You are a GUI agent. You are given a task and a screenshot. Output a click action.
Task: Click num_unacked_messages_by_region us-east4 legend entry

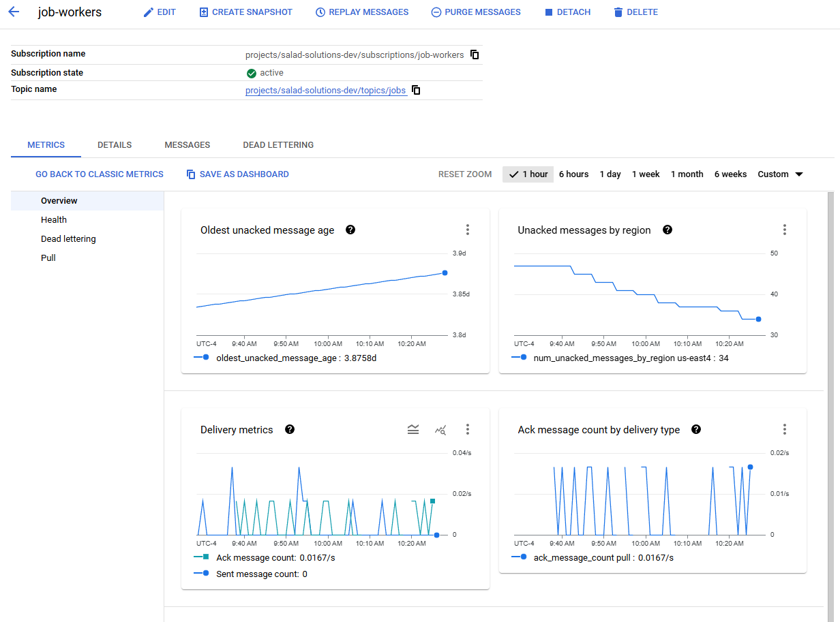pos(620,358)
